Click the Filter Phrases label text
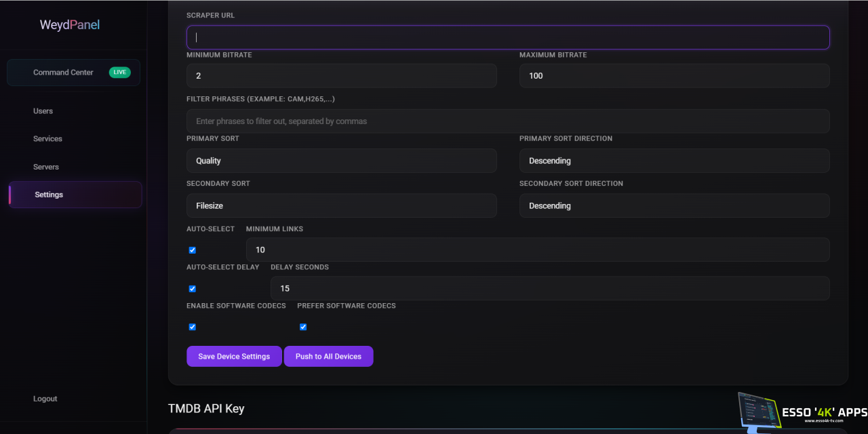The width and height of the screenshot is (868, 434). click(x=260, y=99)
